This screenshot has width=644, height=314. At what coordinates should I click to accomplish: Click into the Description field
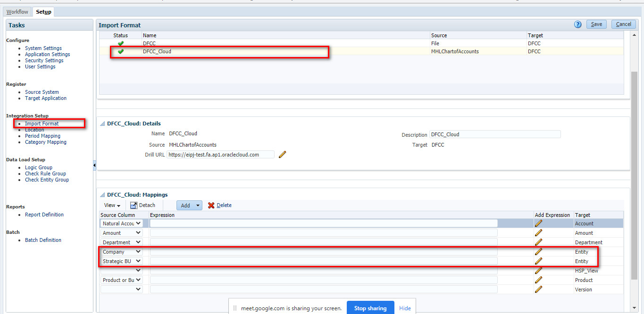tap(495, 134)
